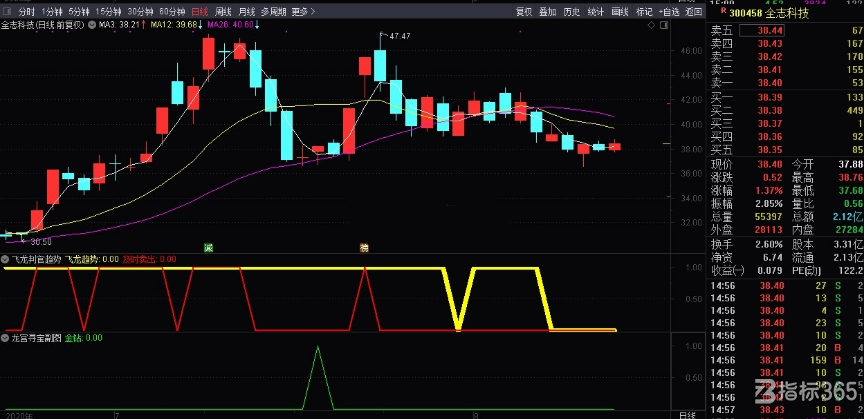Click the 总量 value 55397

[x=768, y=217]
